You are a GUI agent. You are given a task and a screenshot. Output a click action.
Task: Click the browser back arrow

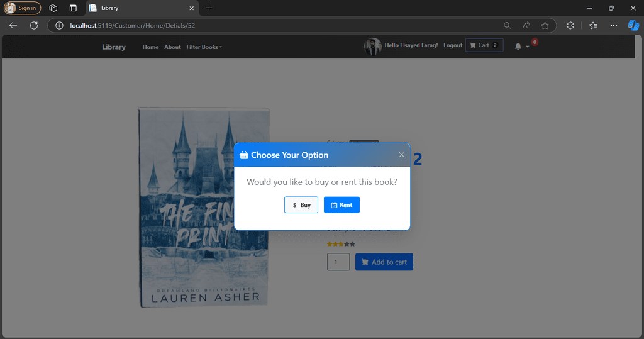click(13, 26)
